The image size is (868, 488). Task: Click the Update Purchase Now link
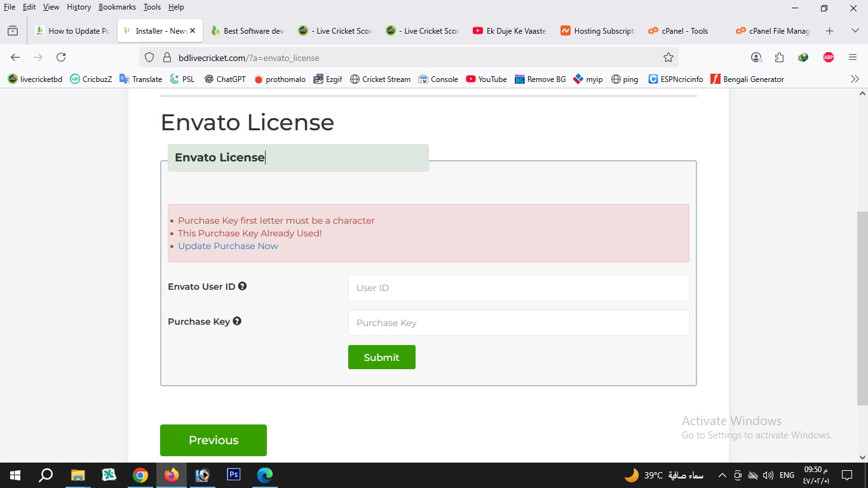(x=228, y=246)
